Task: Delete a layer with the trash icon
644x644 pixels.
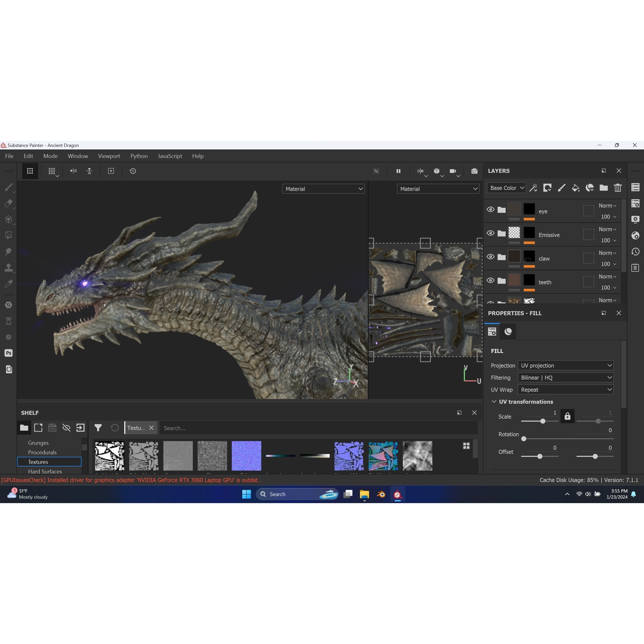Action: pos(617,188)
